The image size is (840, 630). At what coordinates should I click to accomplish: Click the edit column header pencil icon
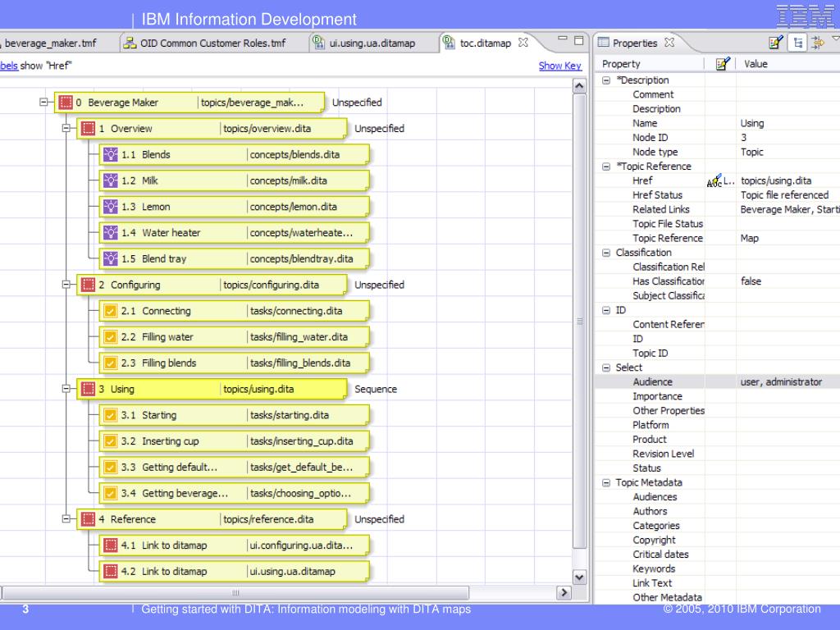(x=722, y=64)
